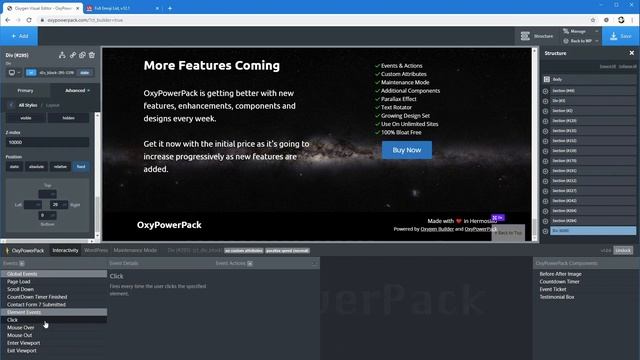Set position to absolute
The height and width of the screenshot is (360, 640).
pos(36,167)
